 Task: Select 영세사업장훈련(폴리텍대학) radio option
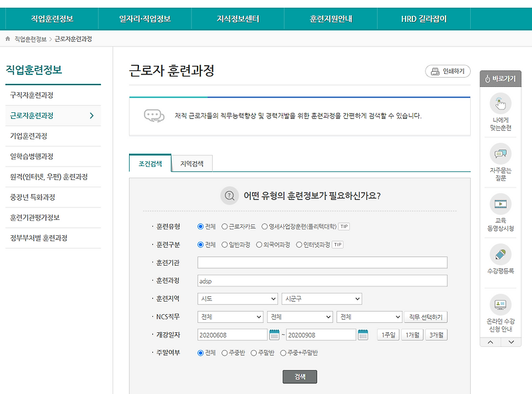pos(264,227)
